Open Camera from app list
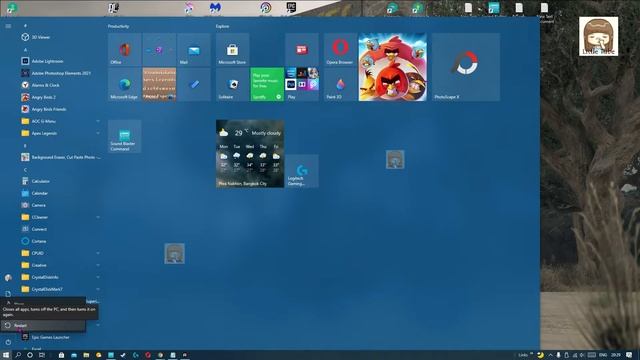Image resolution: width=640 pixels, height=360 pixels. point(59,205)
